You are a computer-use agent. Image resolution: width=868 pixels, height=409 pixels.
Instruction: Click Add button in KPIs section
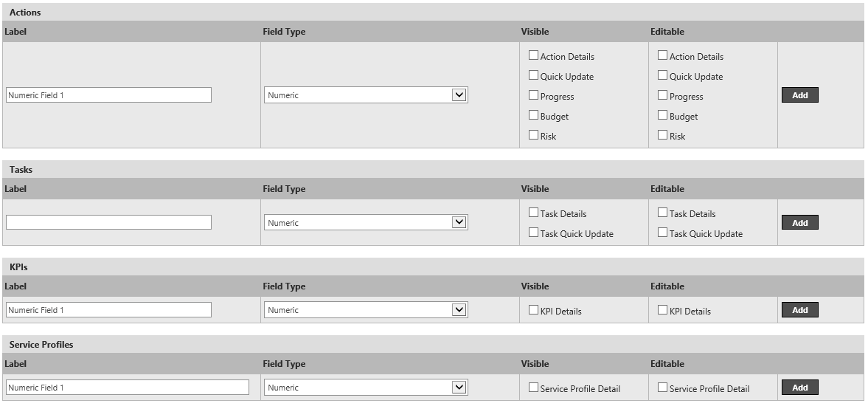pos(799,310)
